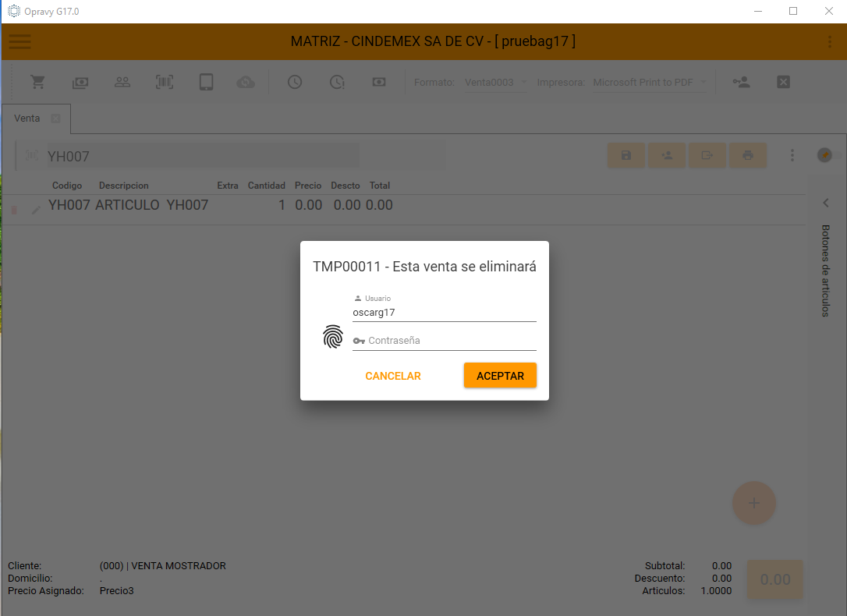Delete the YH007 article row
847x616 pixels.
coord(14,210)
